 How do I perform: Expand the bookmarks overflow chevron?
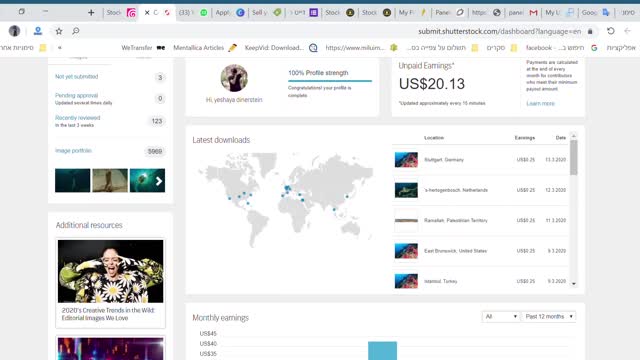[x=60, y=48]
